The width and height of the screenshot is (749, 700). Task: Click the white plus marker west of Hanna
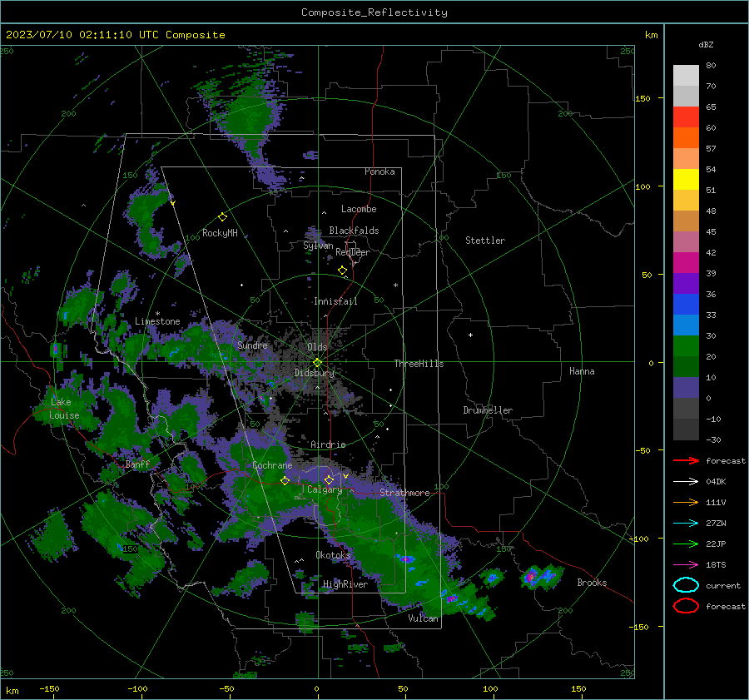[x=470, y=335]
